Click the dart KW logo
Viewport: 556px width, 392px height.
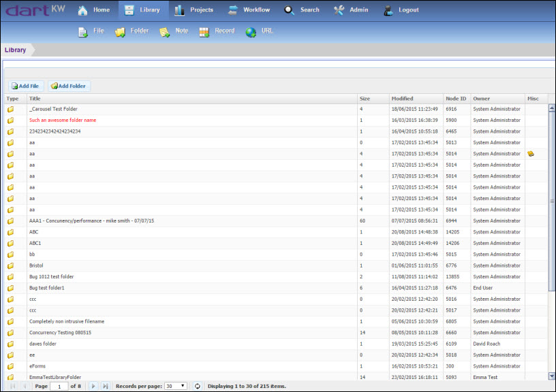coord(35,10)
